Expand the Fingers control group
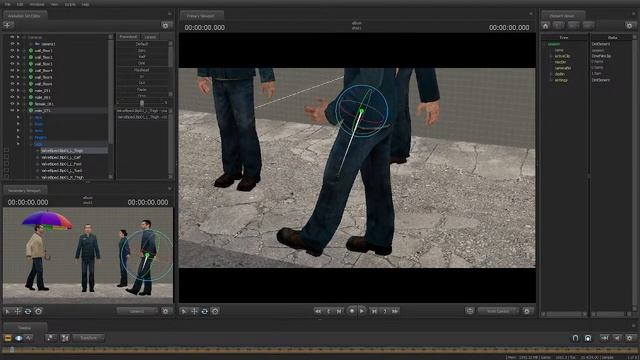 click(31, 138)
